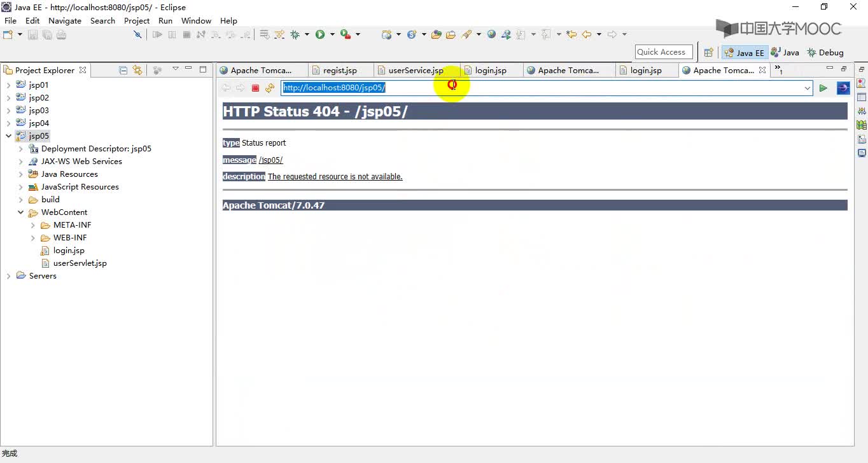Viewport: 868px width, 463px height.
Task: Click the Open Type folder icon in the toolbar
Action: pos(437,34)
